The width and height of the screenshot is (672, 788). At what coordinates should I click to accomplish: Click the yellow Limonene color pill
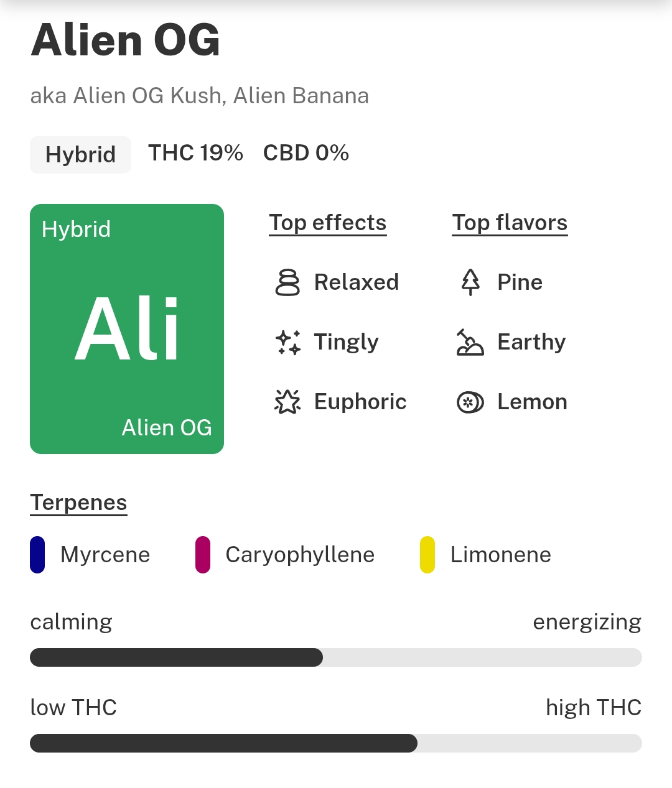[427, 555]
